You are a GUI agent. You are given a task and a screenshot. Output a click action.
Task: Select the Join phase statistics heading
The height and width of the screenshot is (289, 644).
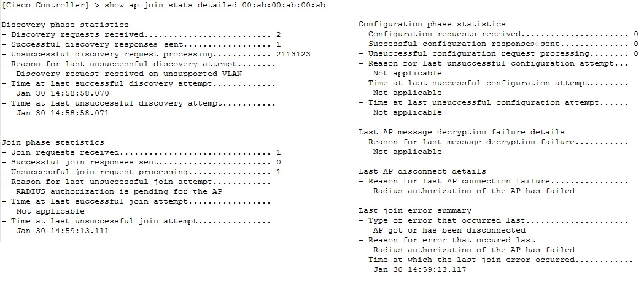53,142
